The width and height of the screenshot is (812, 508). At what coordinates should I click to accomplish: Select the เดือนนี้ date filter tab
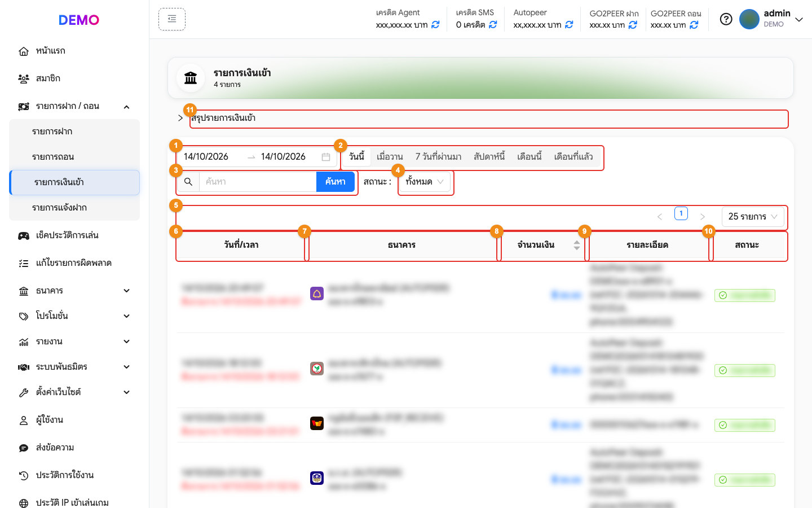[x=529, y=156]
